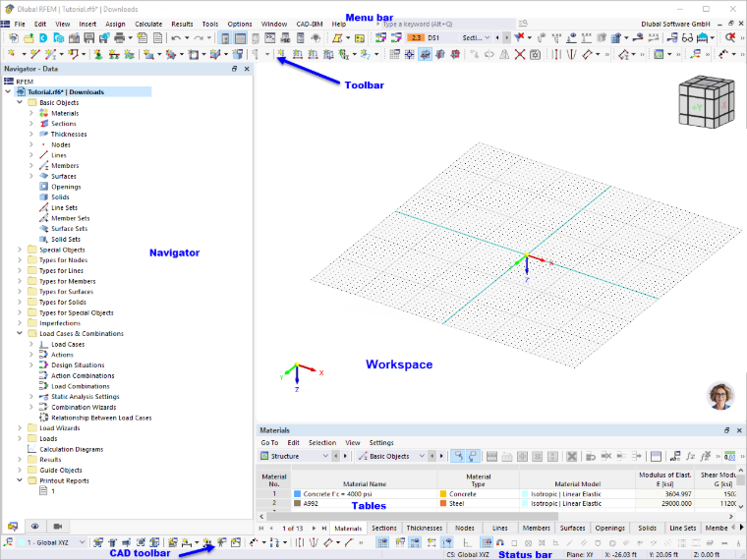
Task: Click the New Line icon
Action: [34, 55]
